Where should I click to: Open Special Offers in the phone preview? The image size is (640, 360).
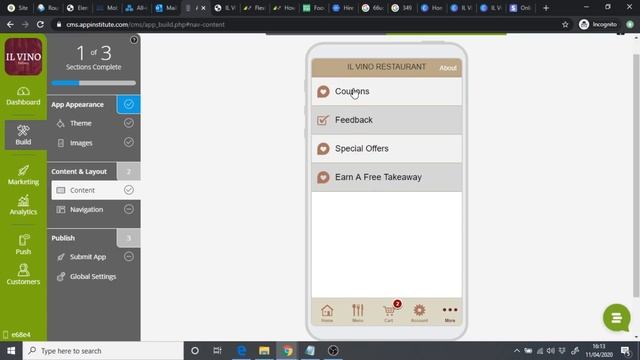(387, 149)
